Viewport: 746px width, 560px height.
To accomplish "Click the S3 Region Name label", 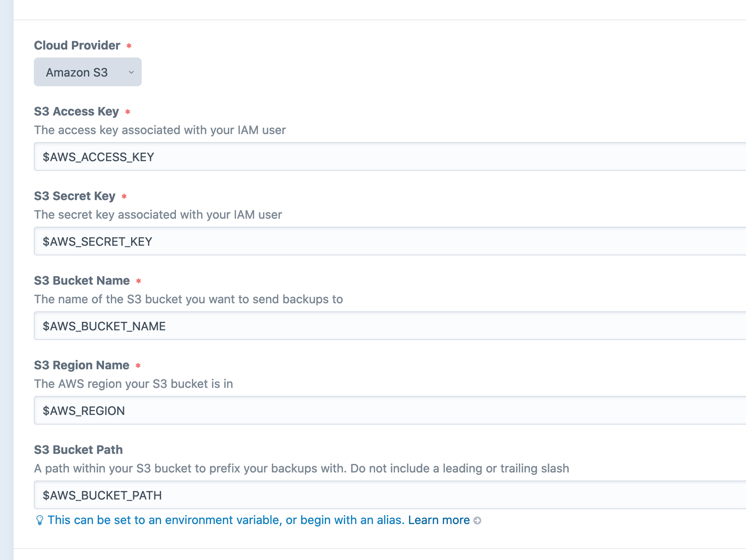I will click(x=82, y=365).
